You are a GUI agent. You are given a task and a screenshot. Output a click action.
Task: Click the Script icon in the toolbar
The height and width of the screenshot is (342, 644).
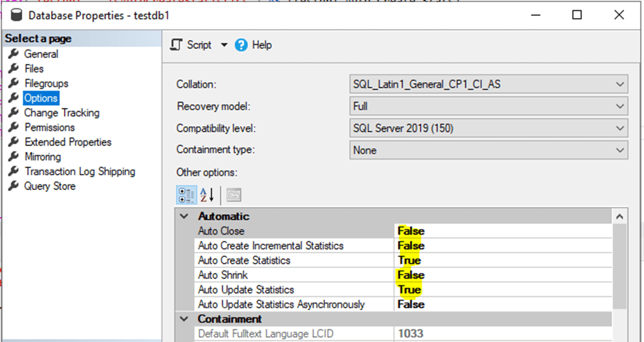(x=176, y=45)
